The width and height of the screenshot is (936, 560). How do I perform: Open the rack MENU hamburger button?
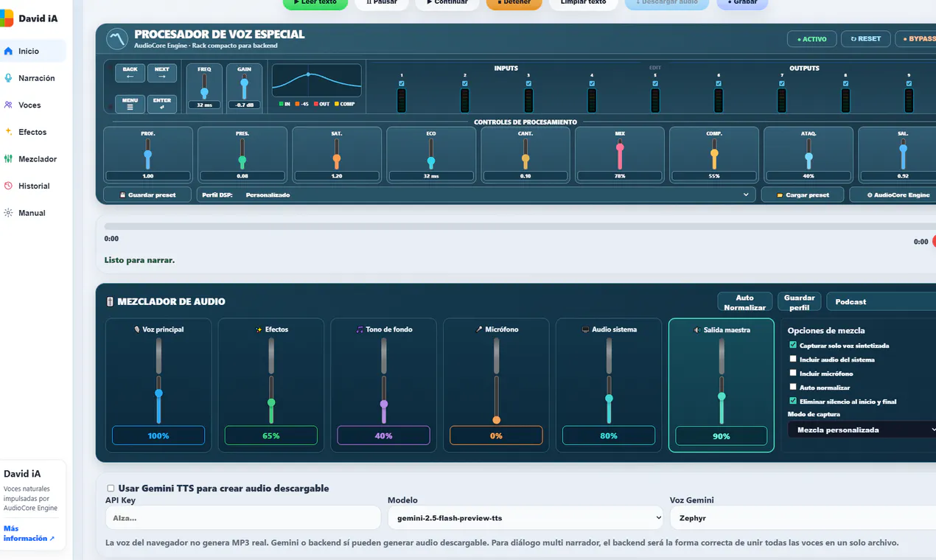point(130,104)
